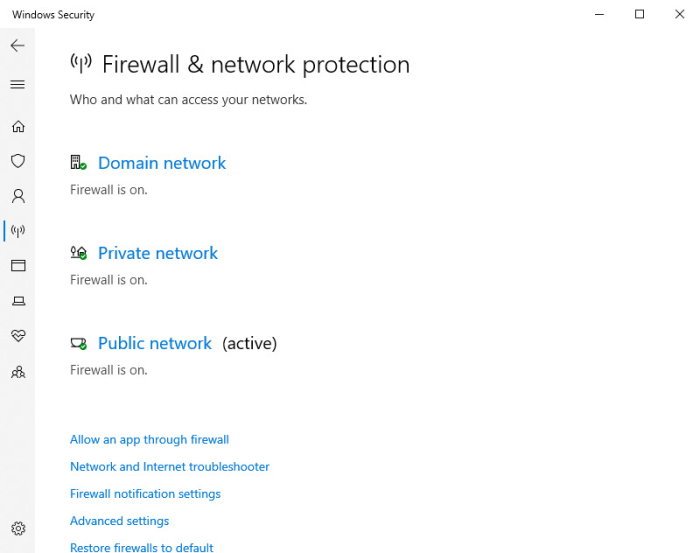
Task: Open Device security laptop icon
Action: pyautogui.click(x=18, y=301)
